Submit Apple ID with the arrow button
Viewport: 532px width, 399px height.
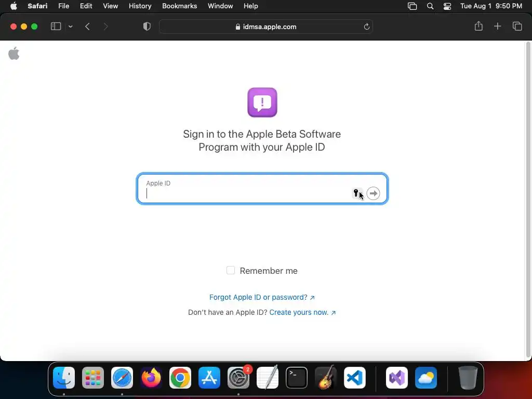click(x=373, y=193)
